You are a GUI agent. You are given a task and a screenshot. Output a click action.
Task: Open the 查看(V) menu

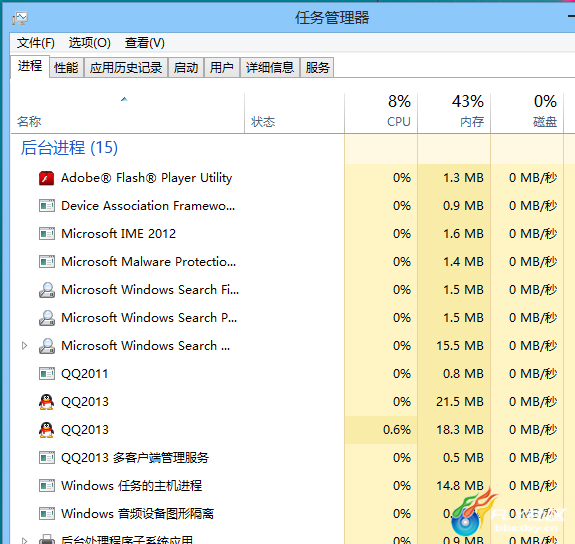(x=144, y=43)
